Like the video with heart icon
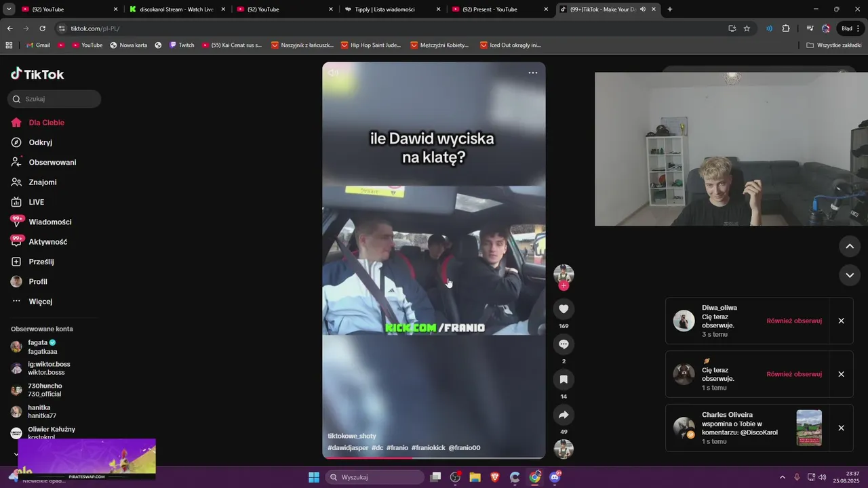Image resolution: width=868 pixels, height=488 pixels. (564, 309)
